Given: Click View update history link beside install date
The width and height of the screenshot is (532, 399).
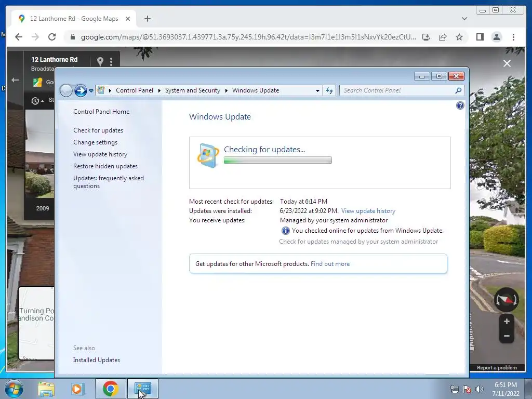Looking at the screenshot, I should tap(368, 211).
